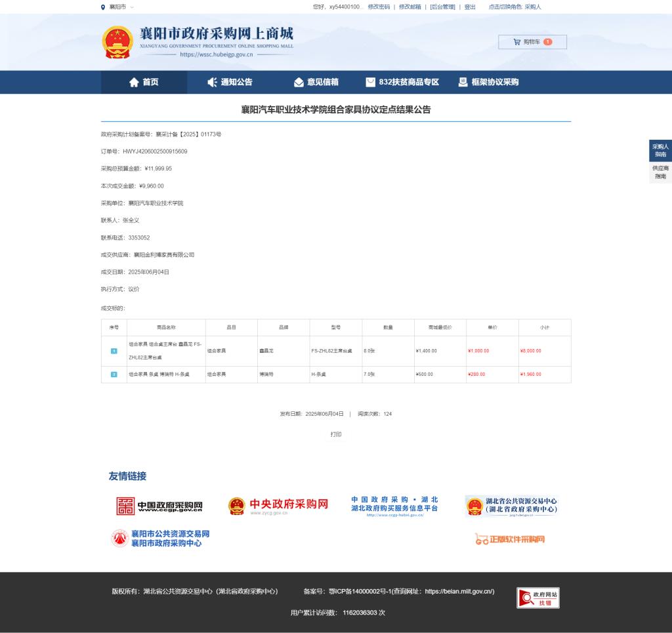Open the 通知公告 navigation tab
Screen dimensions: 672x633
(x=230, y=82)
